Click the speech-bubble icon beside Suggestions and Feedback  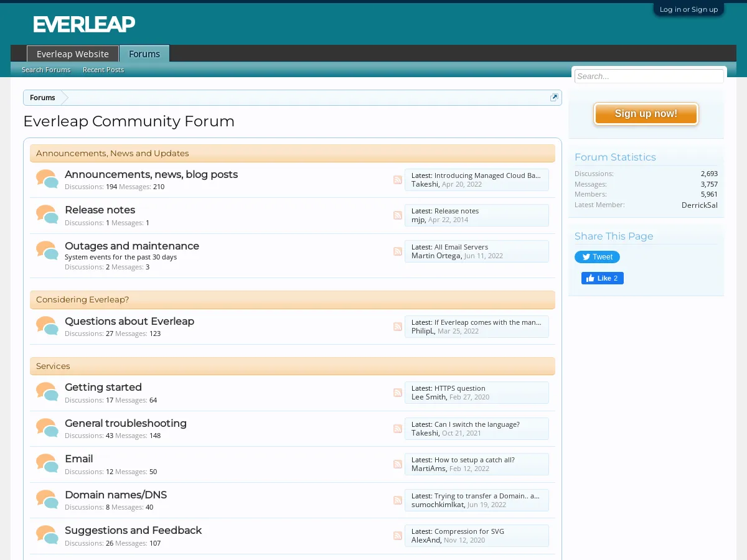click(x=47, y=534)
